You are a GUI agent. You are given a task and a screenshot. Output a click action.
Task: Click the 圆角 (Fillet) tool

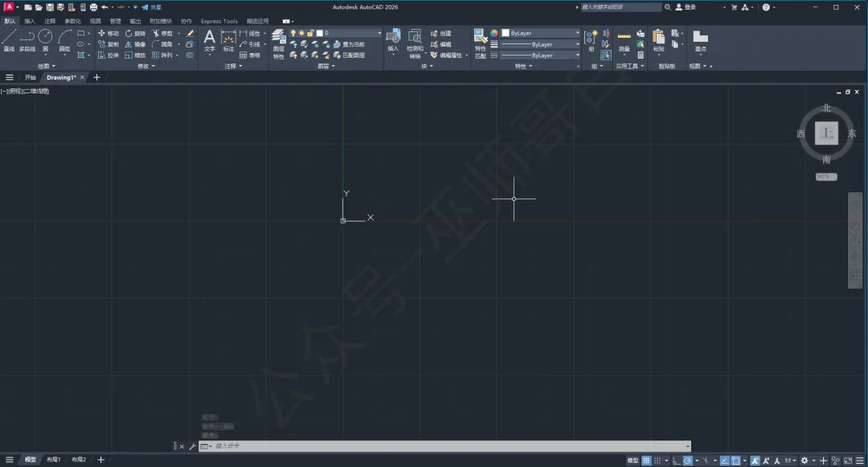tap(162, 44)
